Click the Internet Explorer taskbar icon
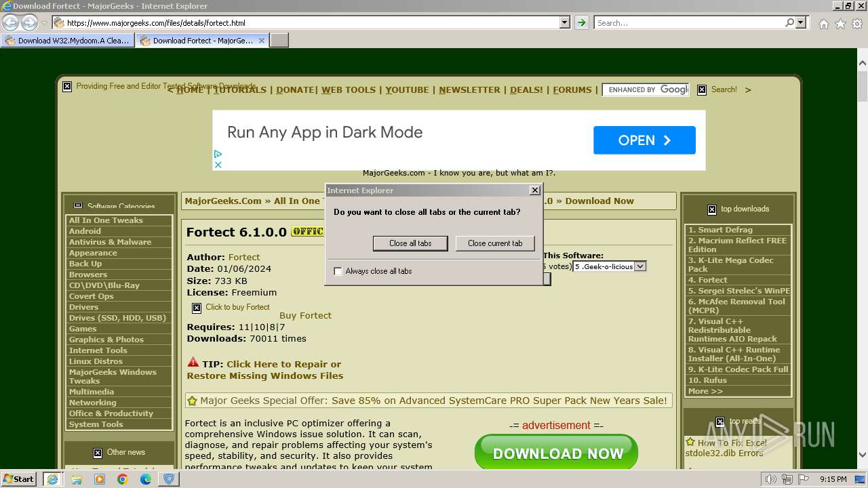The height and width of the screenshot is (488, 868). click(52, 479)
